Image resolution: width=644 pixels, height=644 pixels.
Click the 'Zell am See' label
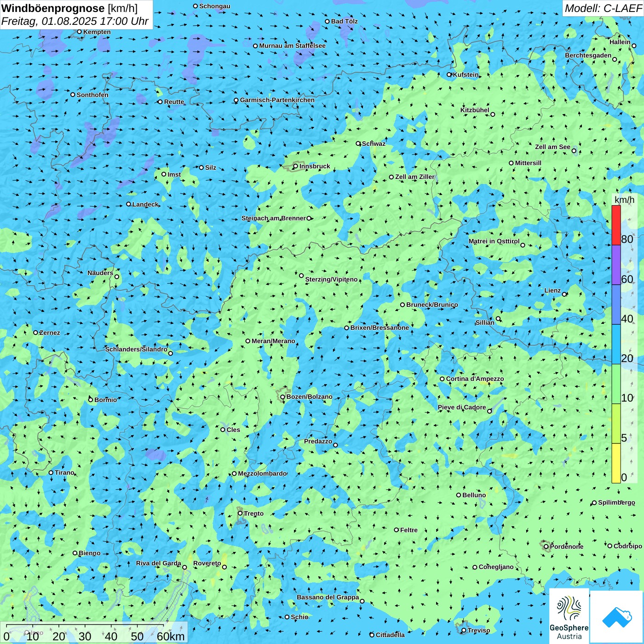pos(552,147)
